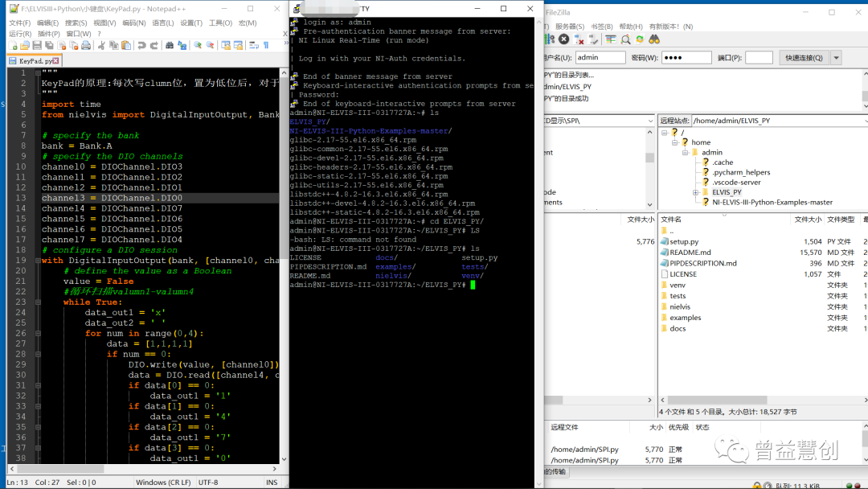The image size is (868, 489).
Task: Click the Save icon in Notepad++ toolbar
Action: click(x=37, y=45)
